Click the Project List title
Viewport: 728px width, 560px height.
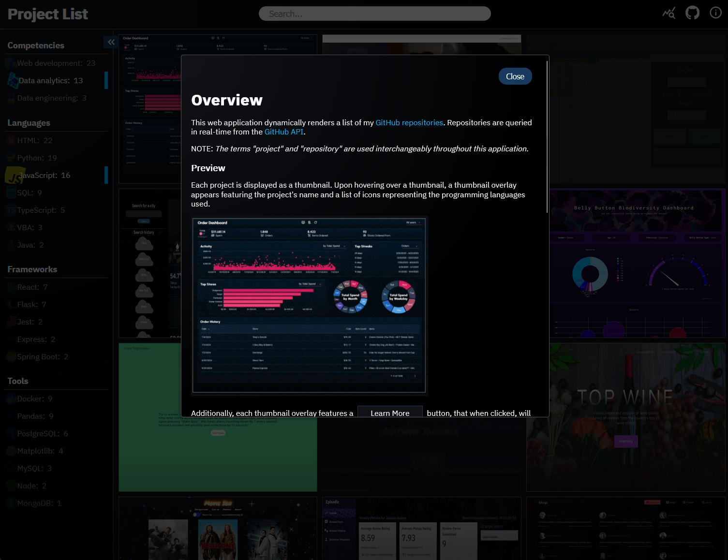(48, 14)
